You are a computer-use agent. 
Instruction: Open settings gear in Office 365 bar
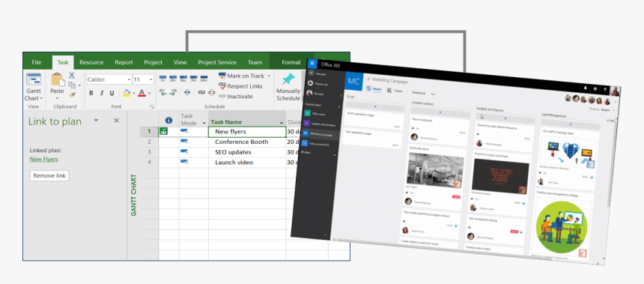595,88
